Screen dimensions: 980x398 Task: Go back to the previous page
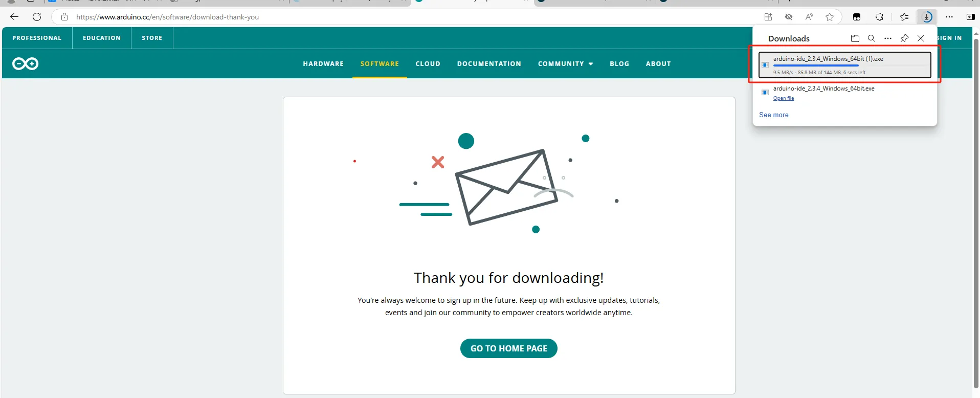click(x=14, y=17)
